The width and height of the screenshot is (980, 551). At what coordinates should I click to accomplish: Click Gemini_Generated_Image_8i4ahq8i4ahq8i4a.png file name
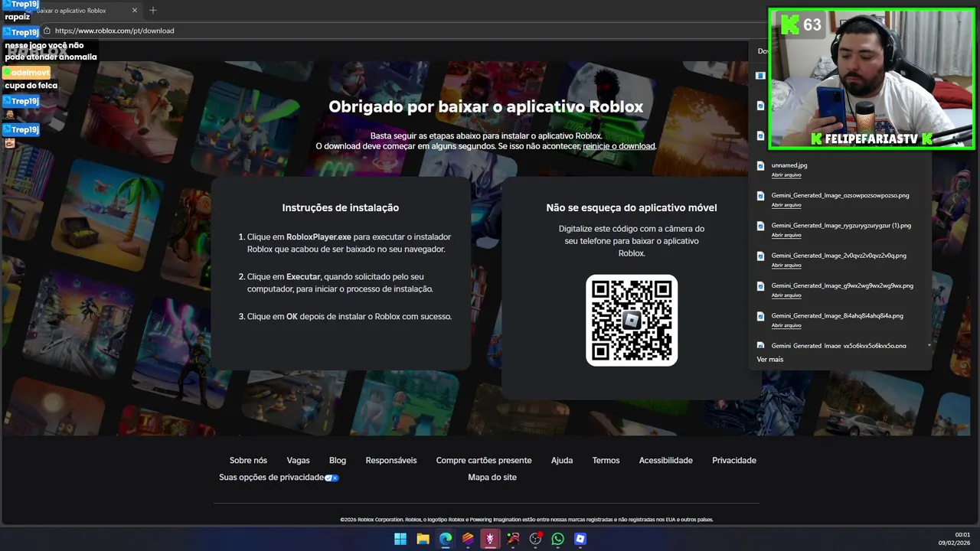(838, 316)
